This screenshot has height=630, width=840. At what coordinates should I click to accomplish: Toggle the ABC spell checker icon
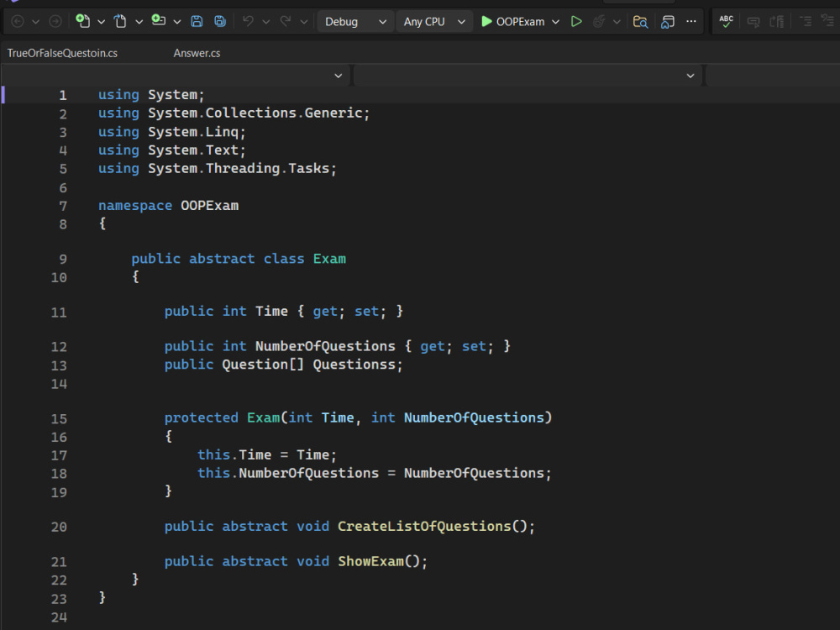tap(726, 22)
